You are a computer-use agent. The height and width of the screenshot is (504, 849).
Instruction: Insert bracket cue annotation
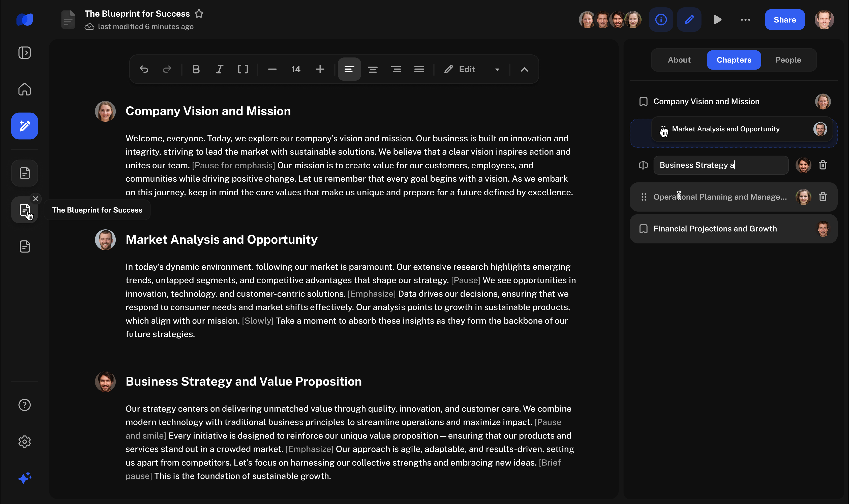243,69
